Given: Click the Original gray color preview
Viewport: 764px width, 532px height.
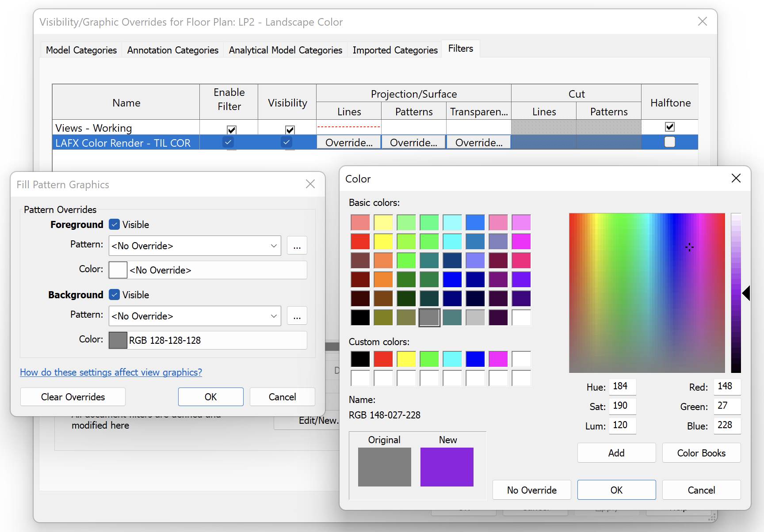Looking at the screenshot, I should (385, 467).
